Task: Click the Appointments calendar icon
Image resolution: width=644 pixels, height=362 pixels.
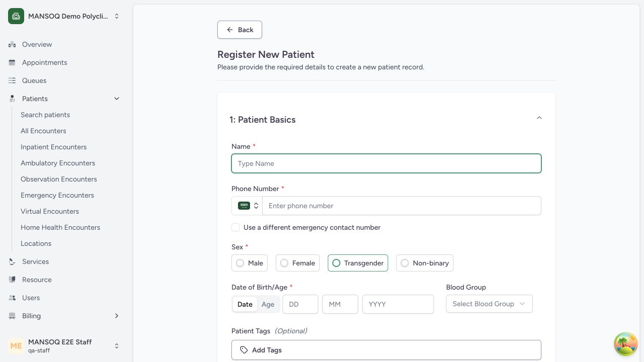Action: [12, 62]
